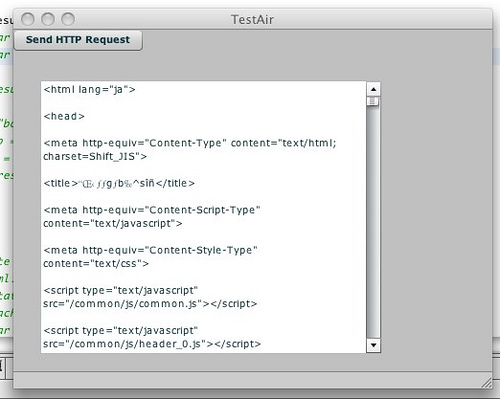Screen dimensions: 500x399
Task: Click the header_0.js script src line
Action: pos(152,344)
